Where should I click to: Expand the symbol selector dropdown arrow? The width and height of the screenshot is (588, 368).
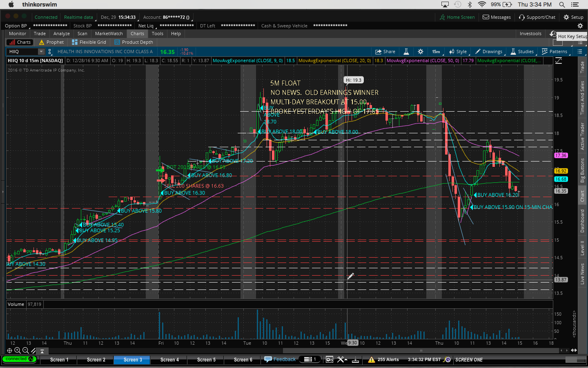[x=41, y=52]
